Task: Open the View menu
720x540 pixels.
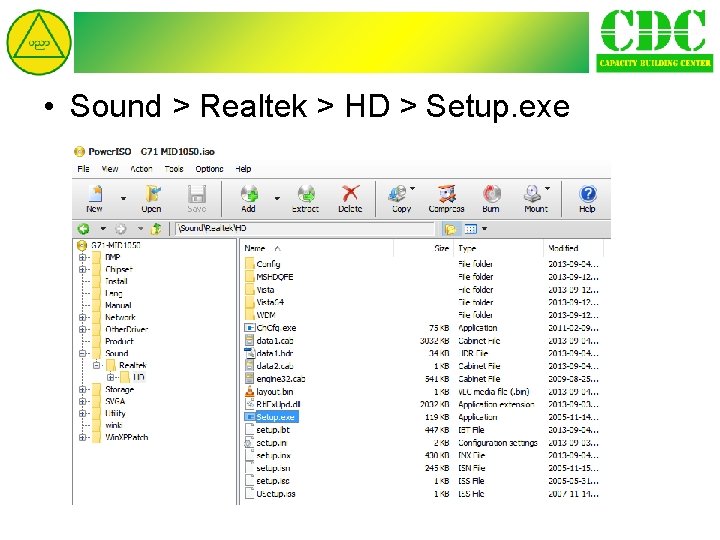Action: [x=110, y=169]
